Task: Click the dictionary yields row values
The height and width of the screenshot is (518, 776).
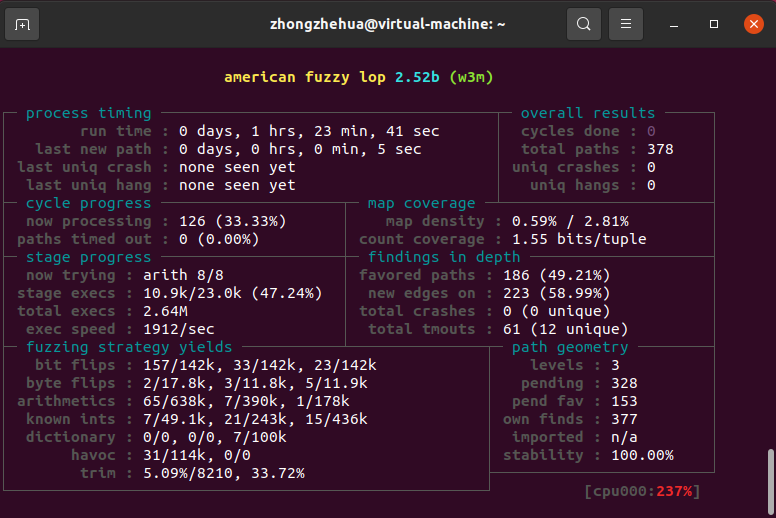Action: pyautogui.click(x=214, y=437)
